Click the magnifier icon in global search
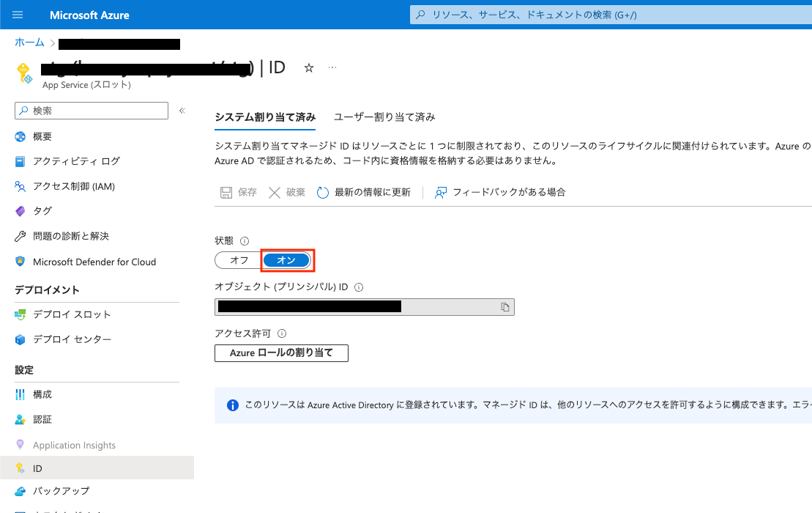This screenshot has width=812, height=513. pos(420,15)
